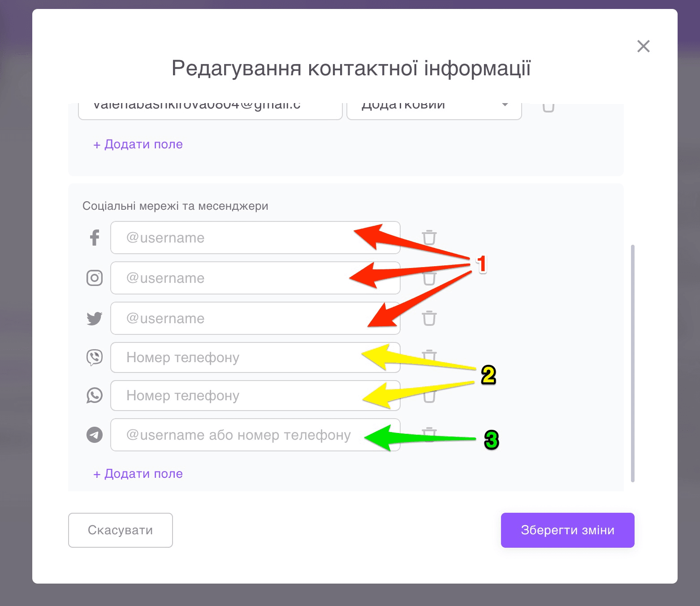The width and height of the screenshot is (700, 606).
Task: Delete the WhatsApp phone number field
Action: (429, 396)
